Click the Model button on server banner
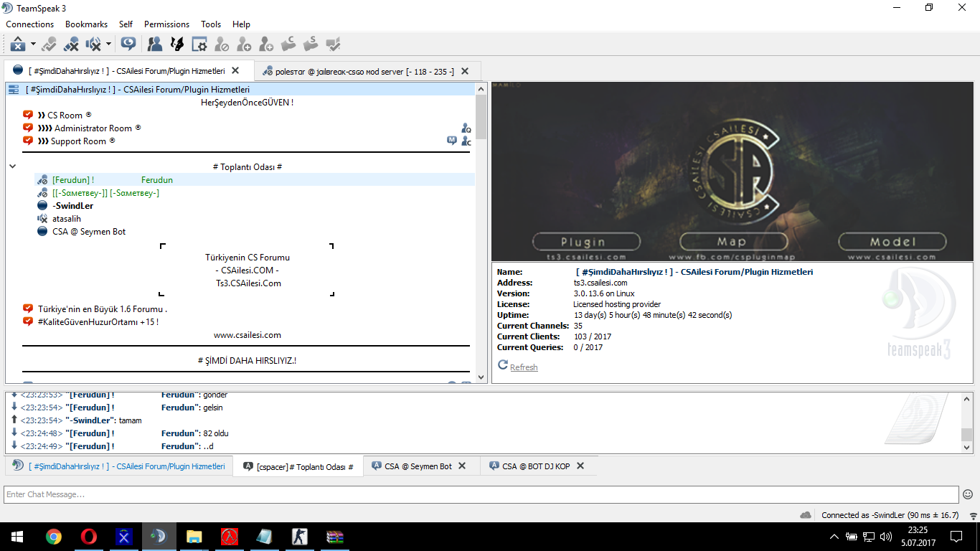Viewport: 980px width, 551px height. coord(892,242)
